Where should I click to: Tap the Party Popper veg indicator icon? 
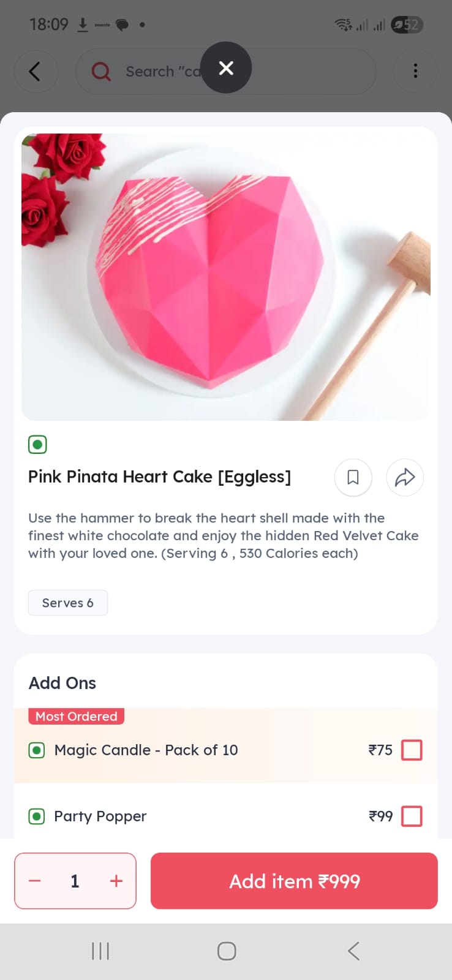click(37, 816)
